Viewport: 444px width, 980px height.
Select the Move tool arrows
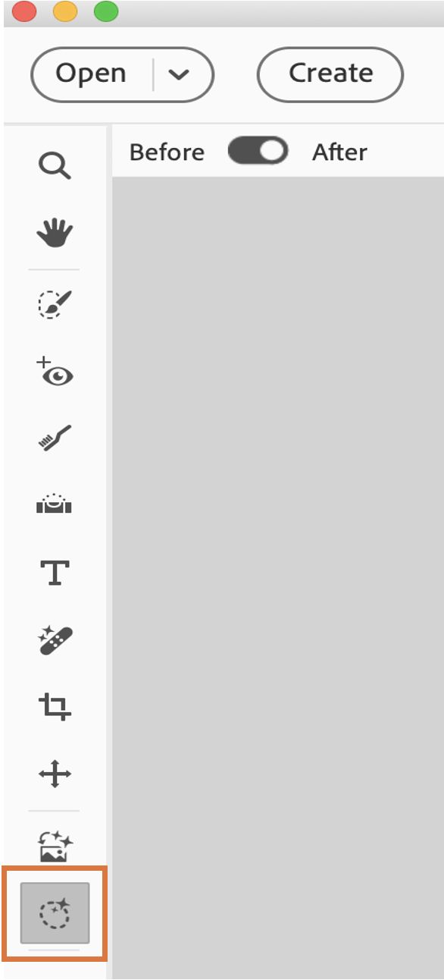pos(55,774)
